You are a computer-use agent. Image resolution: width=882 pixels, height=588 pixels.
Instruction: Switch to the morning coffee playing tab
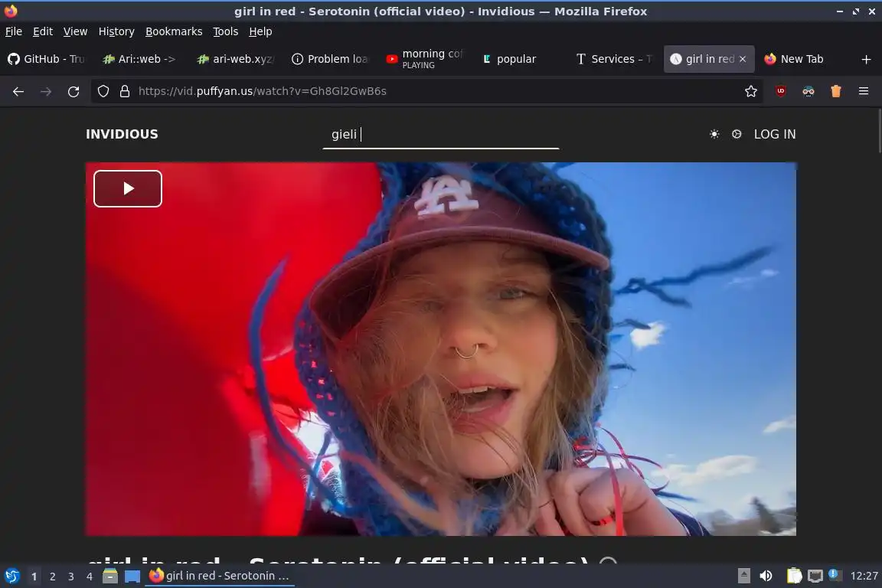pos(425,59)
